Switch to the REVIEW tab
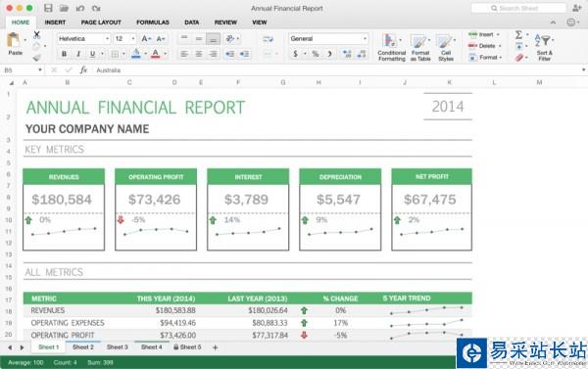588x369 pixels. (225, 23)
